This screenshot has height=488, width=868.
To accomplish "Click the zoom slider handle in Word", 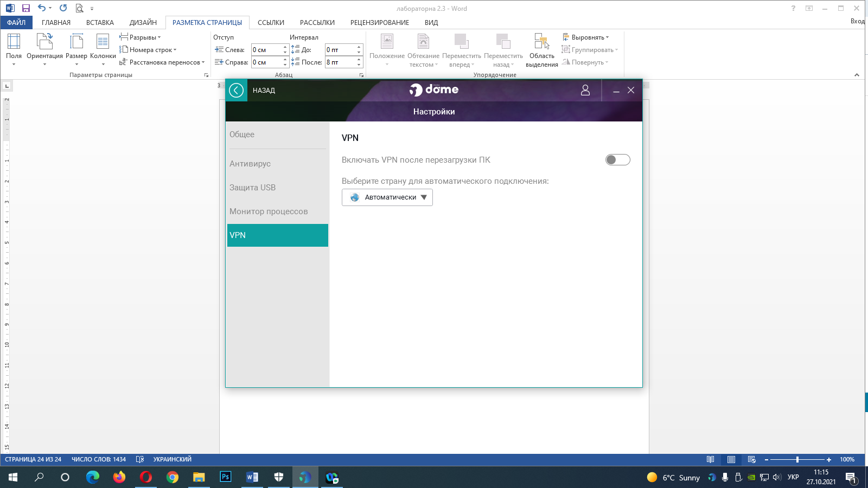I will [x=797, y=459].
